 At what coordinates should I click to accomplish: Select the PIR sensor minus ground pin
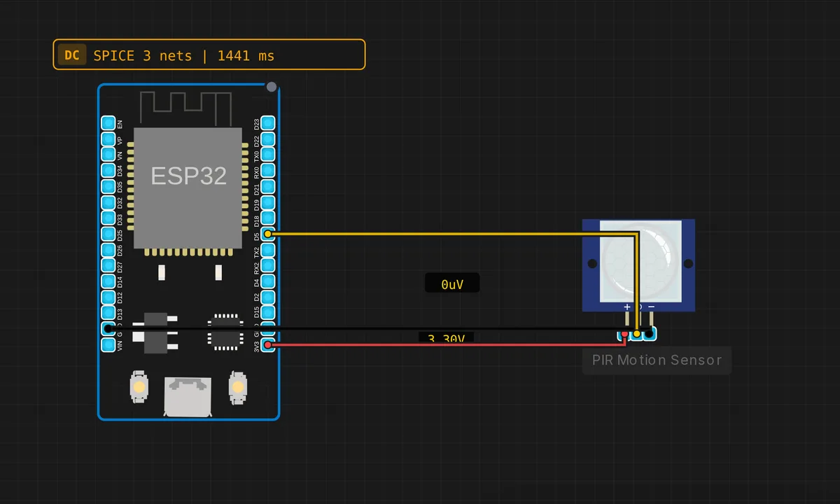coord(650,334)
